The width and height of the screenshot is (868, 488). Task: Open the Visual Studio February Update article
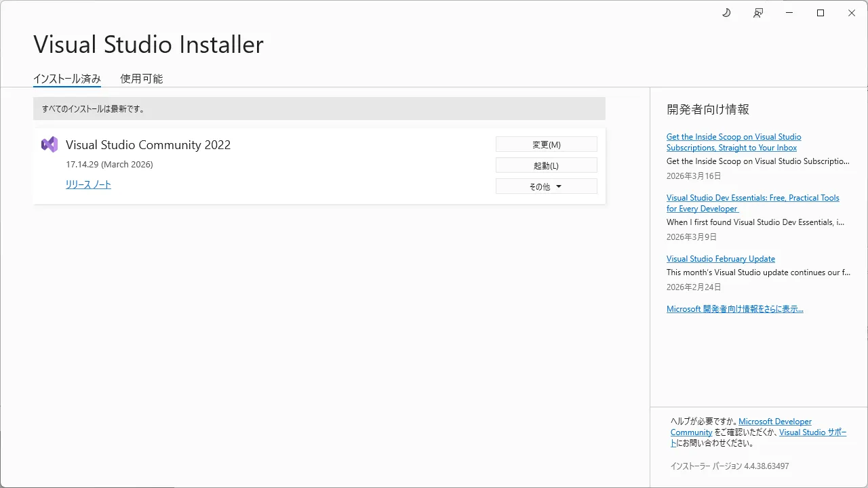click(x=720, y=258)
